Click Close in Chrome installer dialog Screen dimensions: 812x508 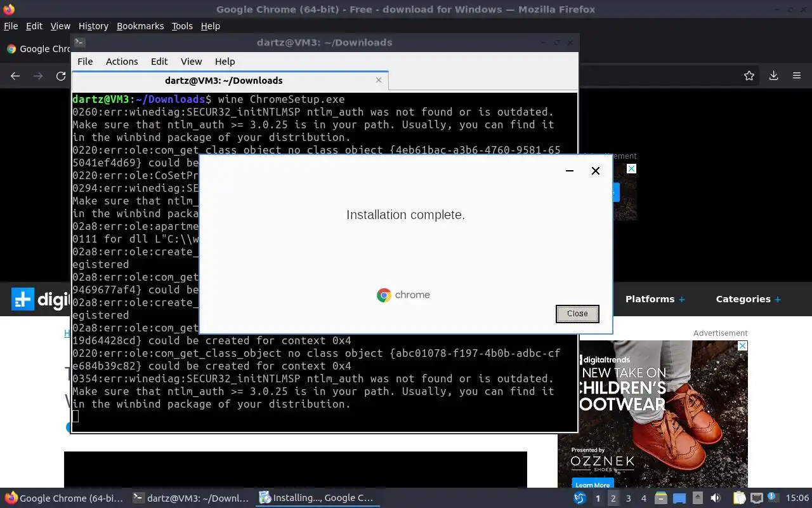tap(577, 314)
